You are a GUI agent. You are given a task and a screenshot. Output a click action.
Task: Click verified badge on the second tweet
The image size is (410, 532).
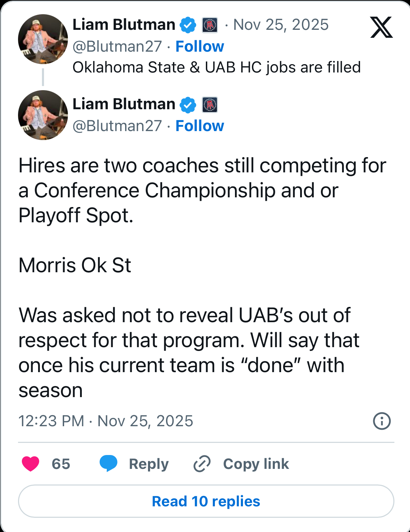[188, 105]
